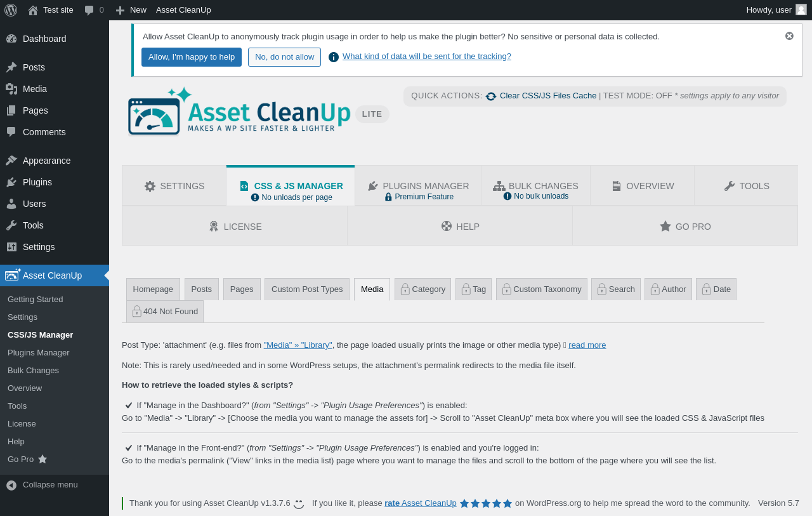Dismiss the tracking notice
The width and height of the screenshot is (812, 516).
coord(789,36)
